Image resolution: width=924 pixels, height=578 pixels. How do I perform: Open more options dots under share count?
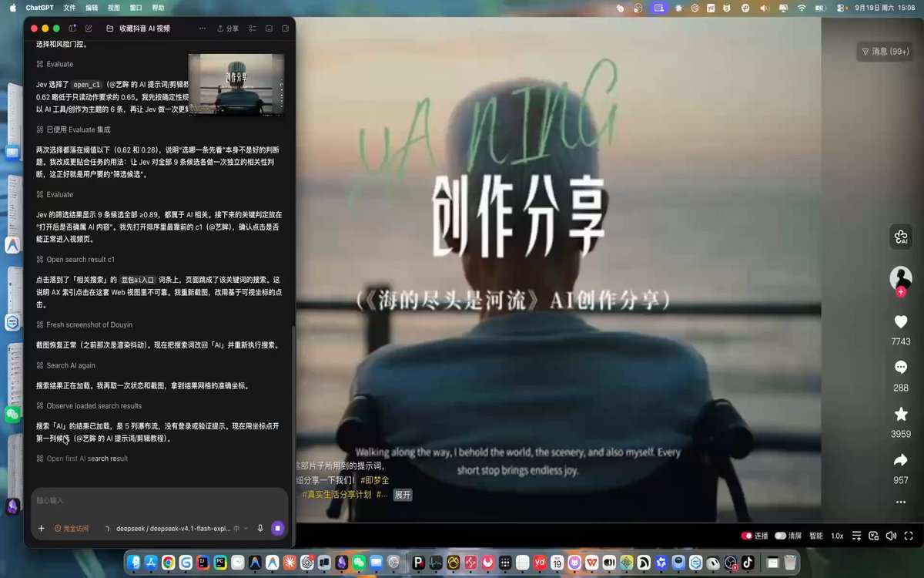[901, 502]
